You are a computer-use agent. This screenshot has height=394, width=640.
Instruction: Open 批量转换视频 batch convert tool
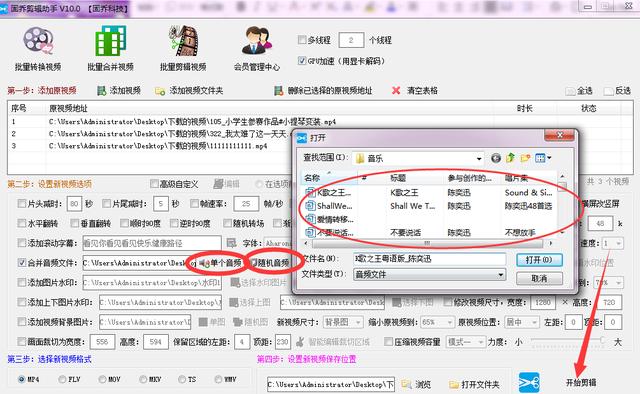click(38, 48)
